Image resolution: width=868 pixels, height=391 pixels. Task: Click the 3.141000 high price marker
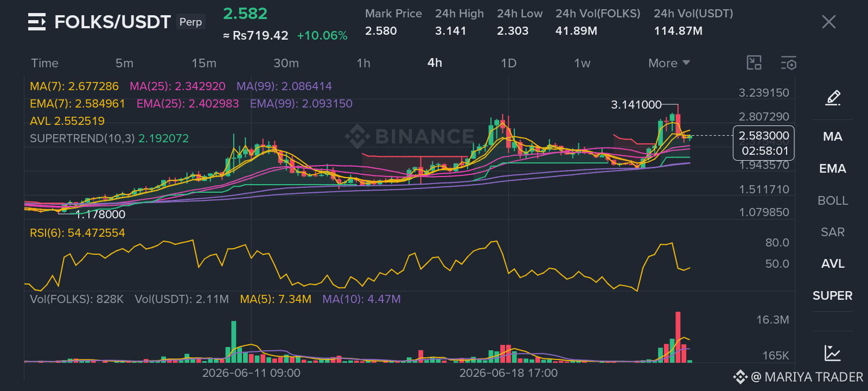(636, 105)
